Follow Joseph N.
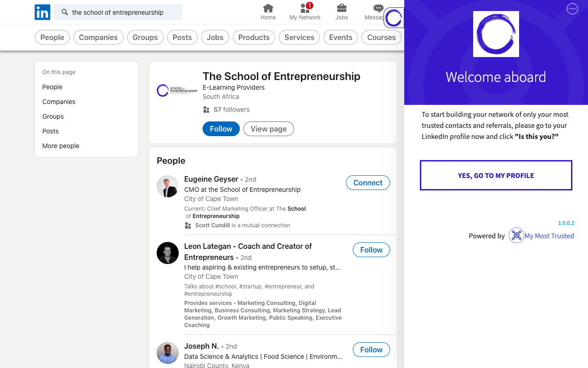588x368 pixels. (371, 350)
